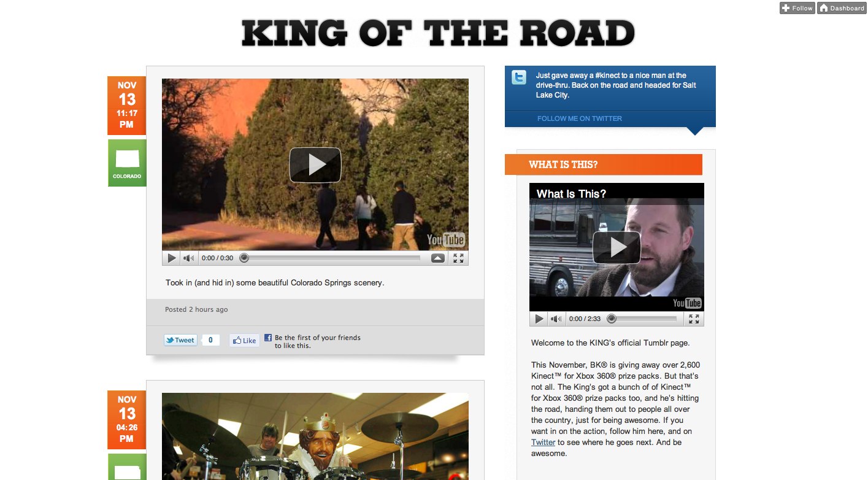This screenshot has width=868, height=480.
Task: Open the Twitter link in welcome text
Action: (543, 442)
